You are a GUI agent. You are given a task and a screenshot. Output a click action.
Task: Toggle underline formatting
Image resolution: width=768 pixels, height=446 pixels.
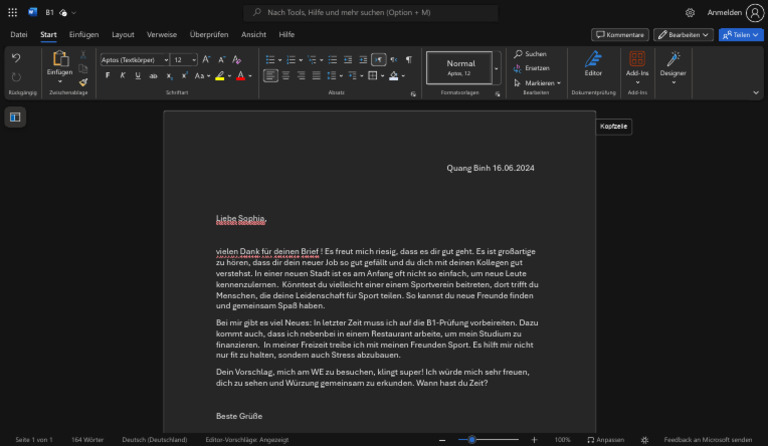138,76
